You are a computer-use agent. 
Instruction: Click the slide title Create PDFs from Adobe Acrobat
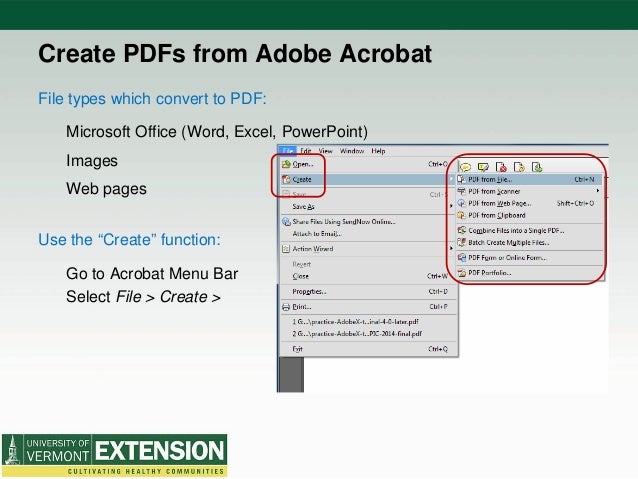click(235, 54)
